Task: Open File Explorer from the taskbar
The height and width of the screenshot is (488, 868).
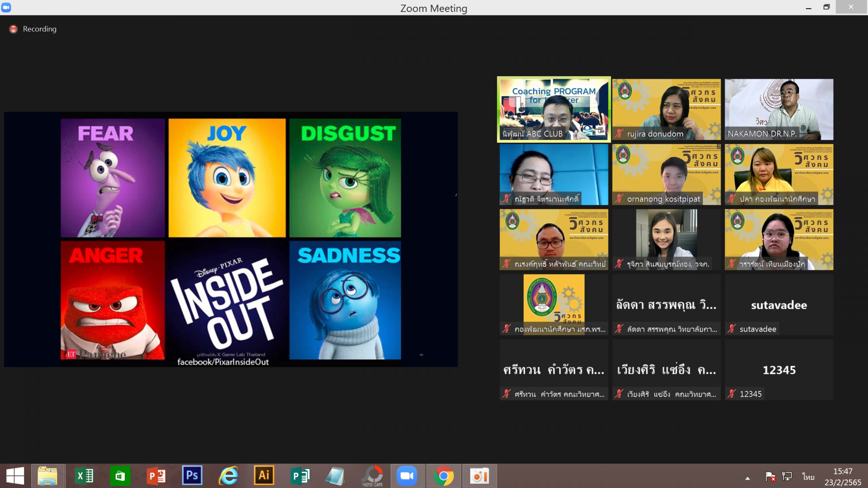Action: point(47,476)
